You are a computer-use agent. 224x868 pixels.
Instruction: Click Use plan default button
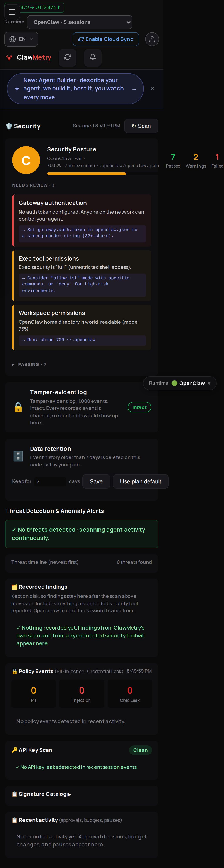coord(141,481)
